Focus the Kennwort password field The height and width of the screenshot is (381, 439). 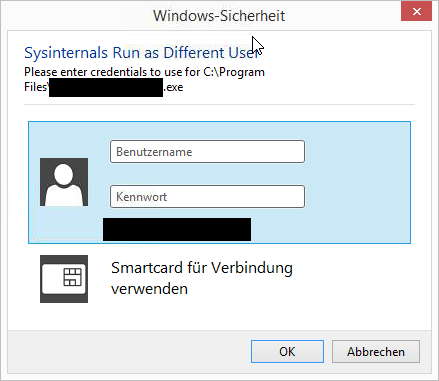(x=207, y=197)
